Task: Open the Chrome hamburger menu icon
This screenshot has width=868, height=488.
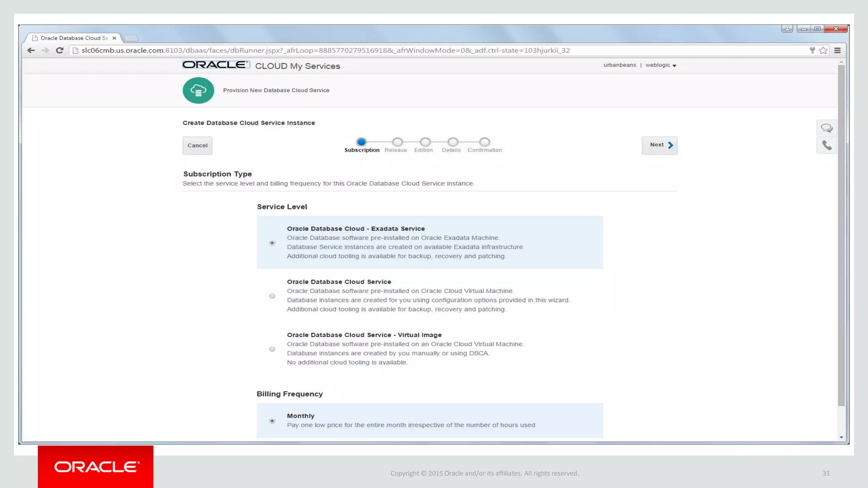Action: pos(837,50)
